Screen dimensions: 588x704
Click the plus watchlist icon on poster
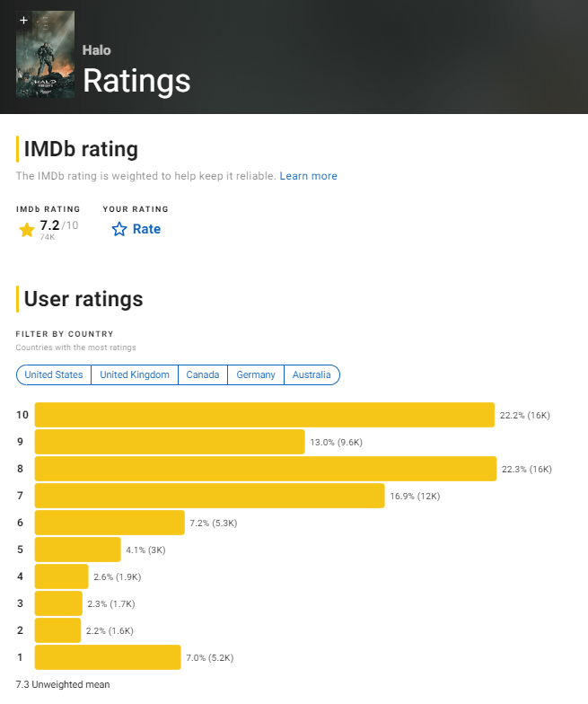23,20
